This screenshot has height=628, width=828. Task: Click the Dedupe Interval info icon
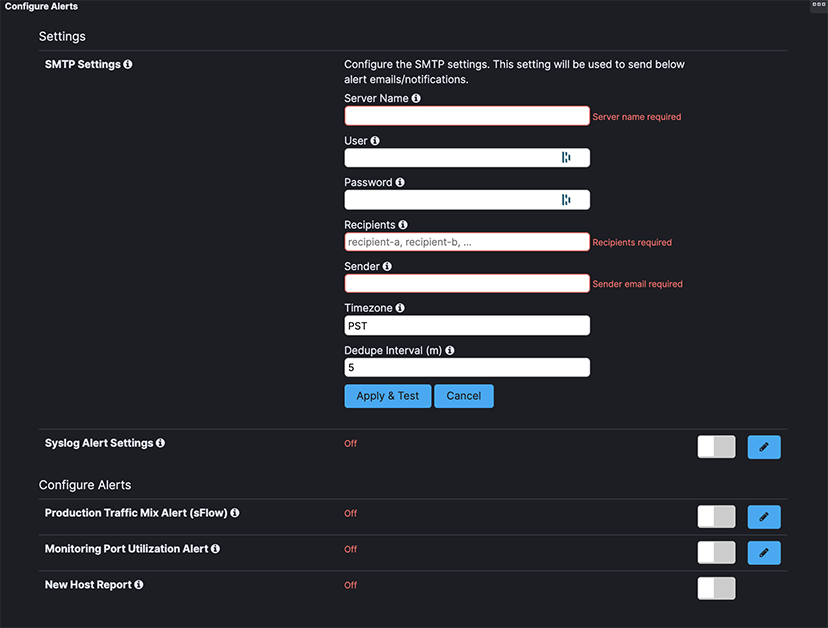tap(450, 350)
